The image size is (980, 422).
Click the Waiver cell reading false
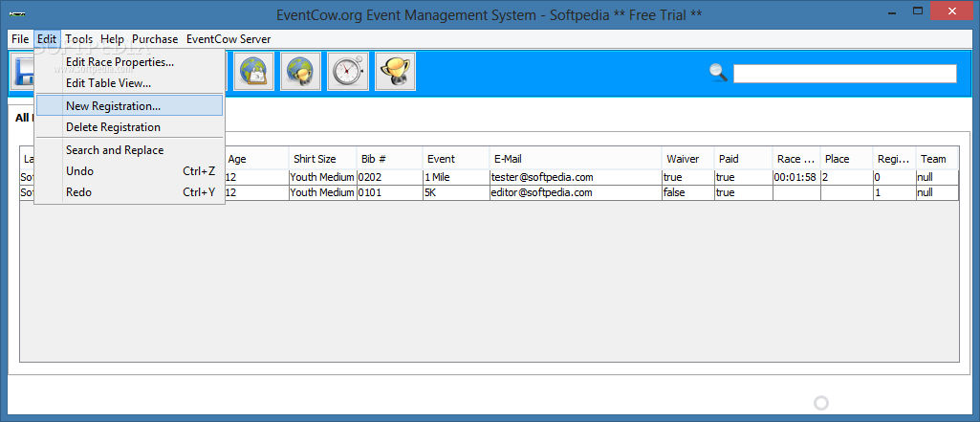(x=688, y=192)
